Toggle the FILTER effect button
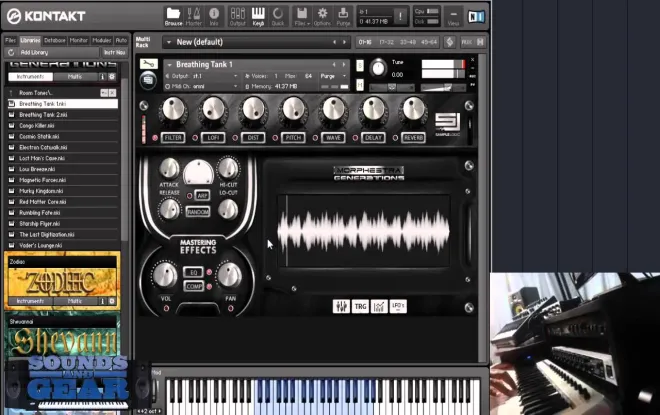This screenshot has width=660, height=415. point(173,138)
